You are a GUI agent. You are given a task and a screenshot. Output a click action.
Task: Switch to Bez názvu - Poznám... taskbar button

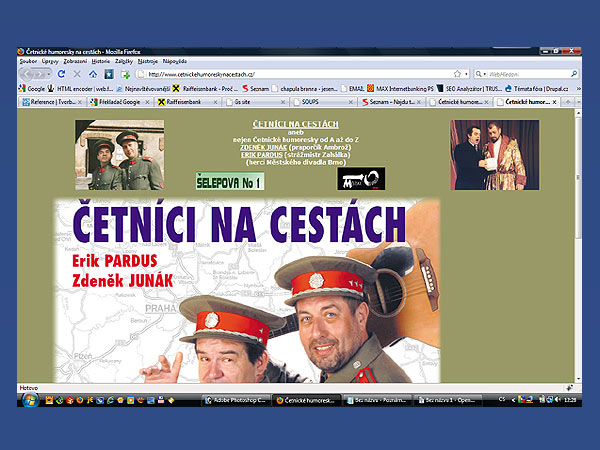[x=377, y=400]
